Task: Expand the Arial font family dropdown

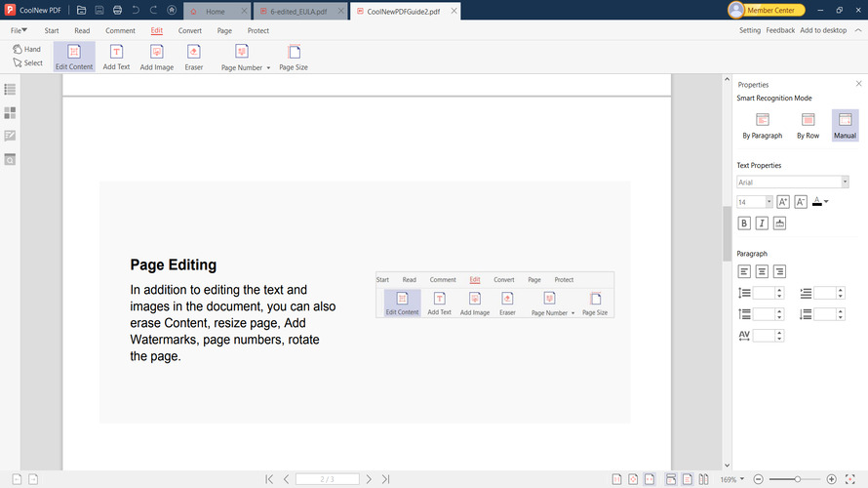Action: 845,182
